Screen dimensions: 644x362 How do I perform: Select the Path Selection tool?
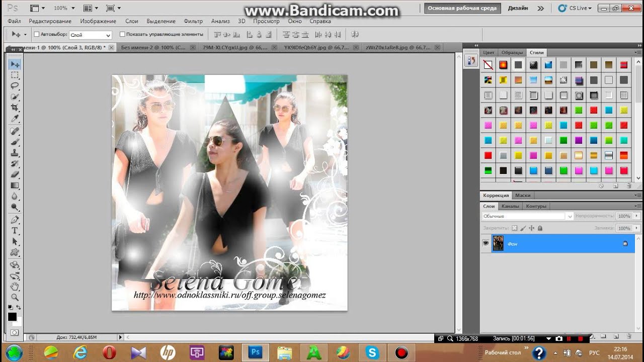(15, 242)
